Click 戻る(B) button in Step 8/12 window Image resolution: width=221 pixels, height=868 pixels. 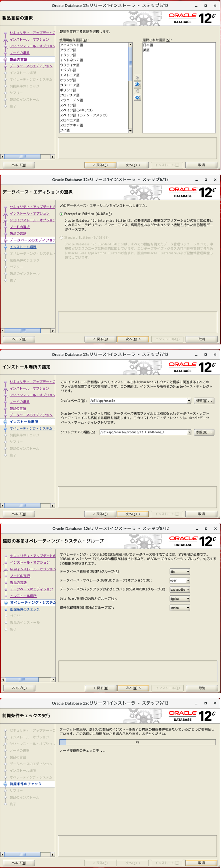click(101, 688)
